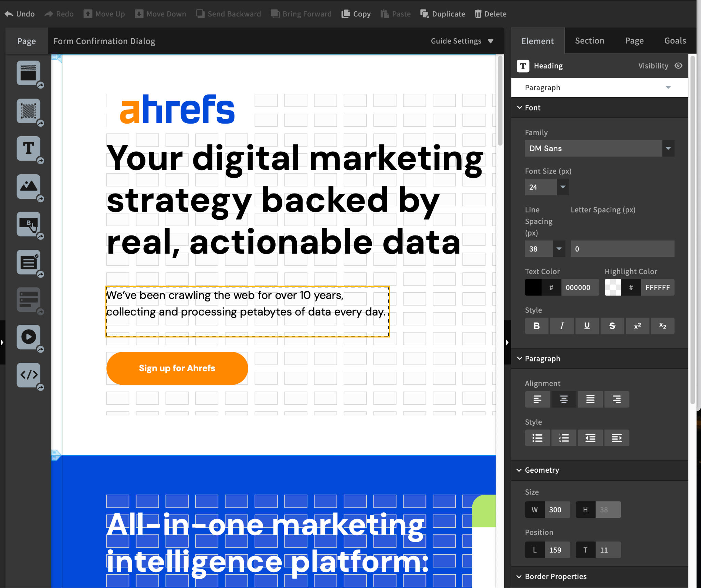
Task: Select the Form element tool
Action: 28,300
